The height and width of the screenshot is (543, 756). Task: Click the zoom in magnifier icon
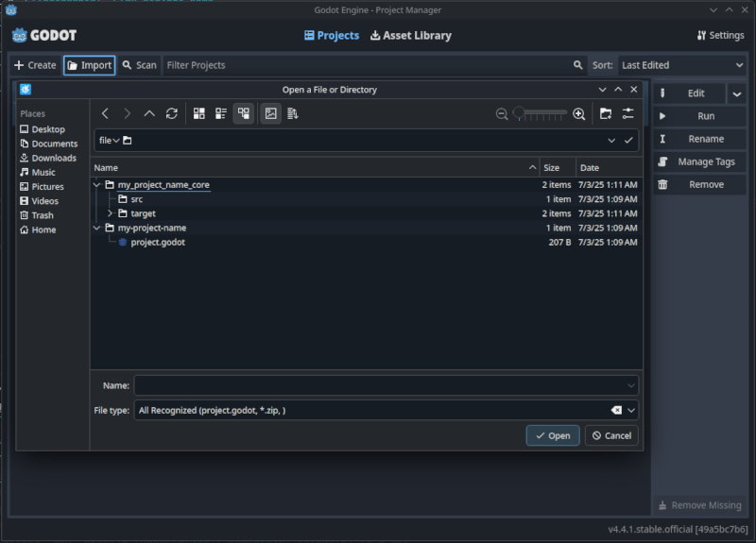579,114
